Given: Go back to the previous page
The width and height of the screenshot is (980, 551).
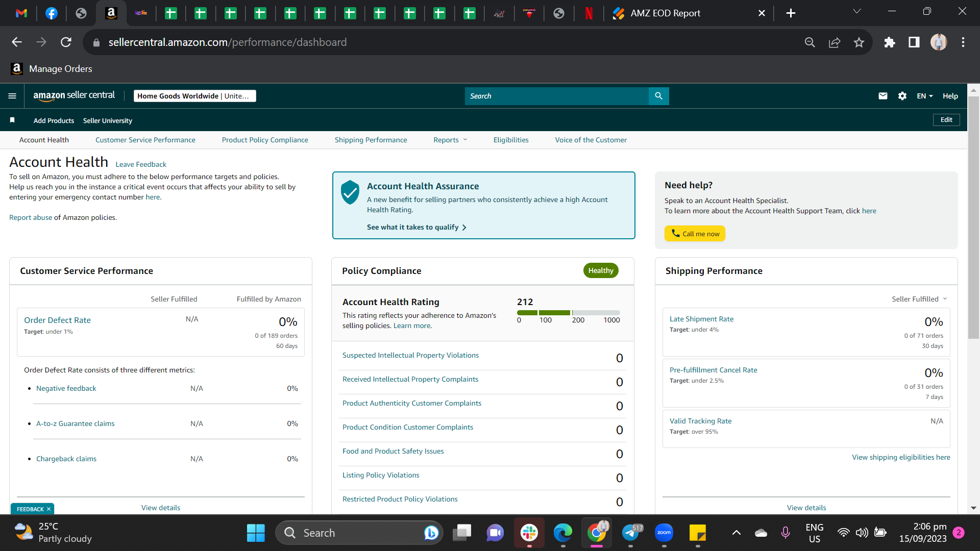Looking at the screenshot, I should coord(17,42).
